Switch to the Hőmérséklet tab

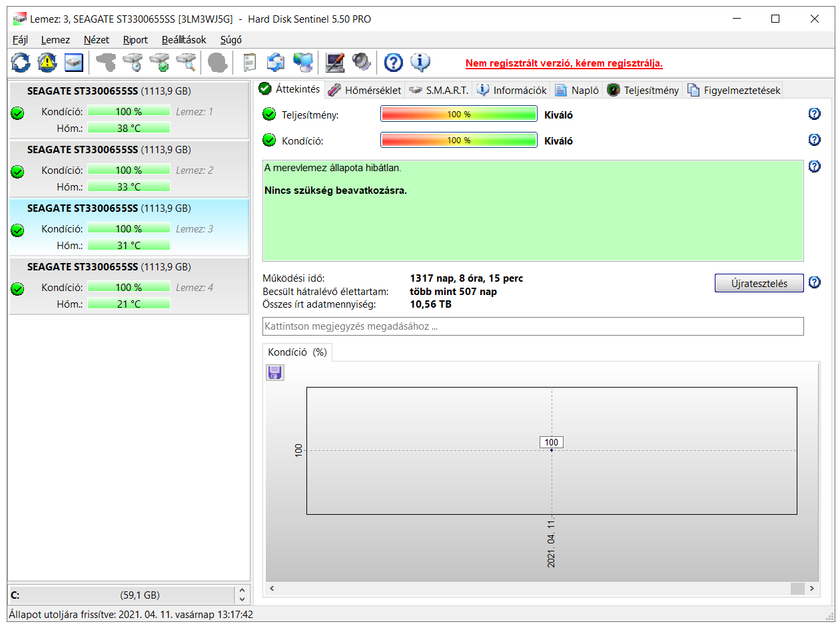365,90
